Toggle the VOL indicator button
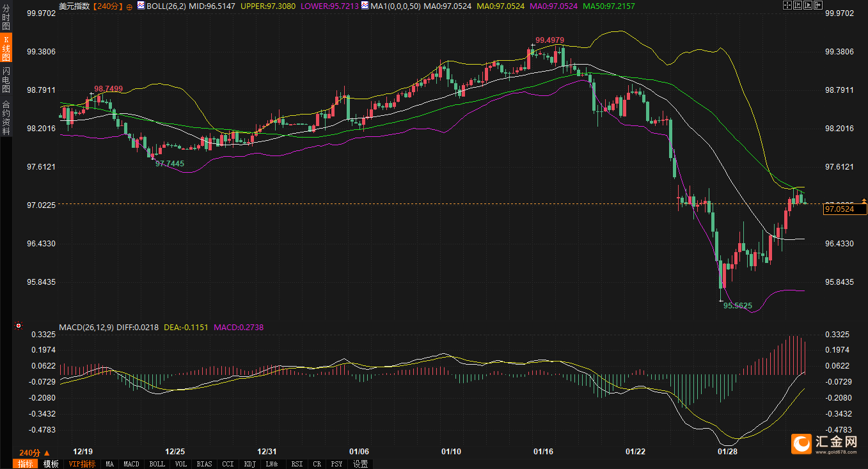Screen dimensions: 868x469 click(181, 464)
